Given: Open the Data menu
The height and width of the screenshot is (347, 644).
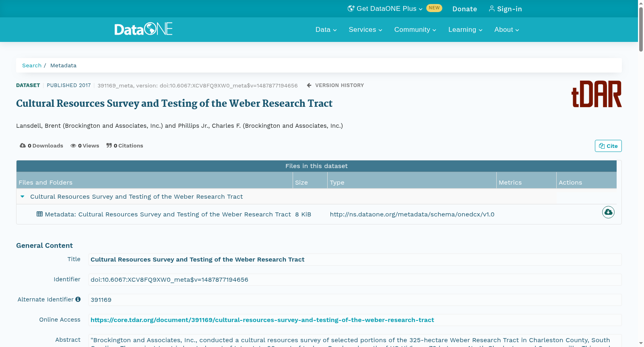Looking at the screenshot, I should click(326, 29).
